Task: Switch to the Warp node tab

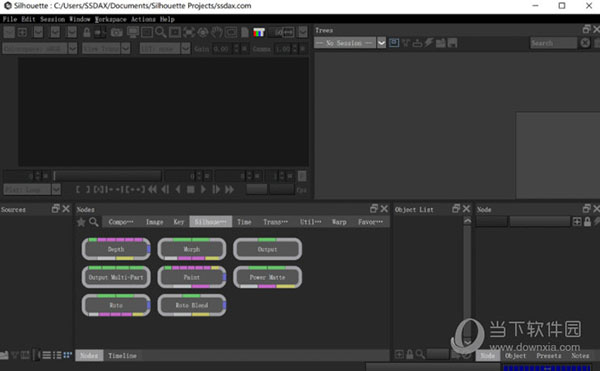Action: [339, 222]
